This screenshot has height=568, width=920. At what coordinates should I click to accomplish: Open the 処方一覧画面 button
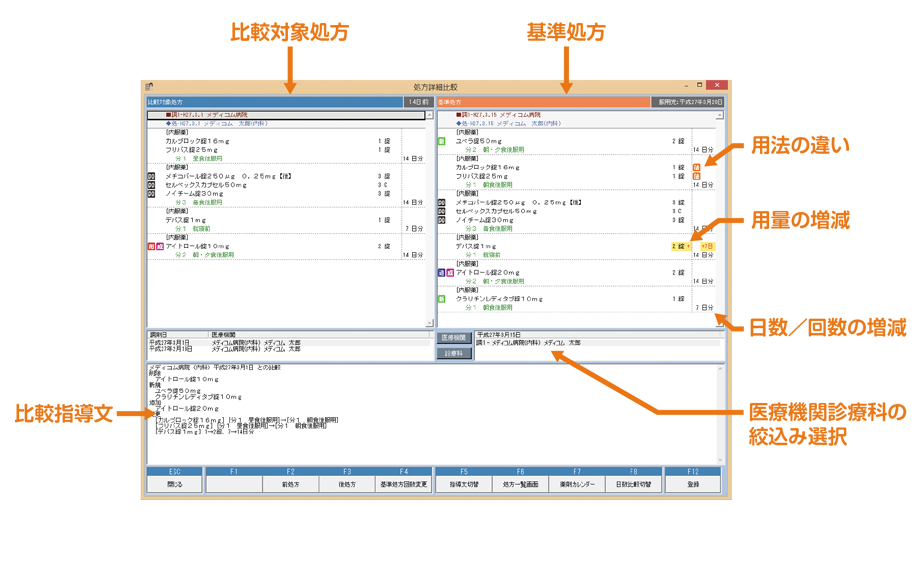coord(520,484)
